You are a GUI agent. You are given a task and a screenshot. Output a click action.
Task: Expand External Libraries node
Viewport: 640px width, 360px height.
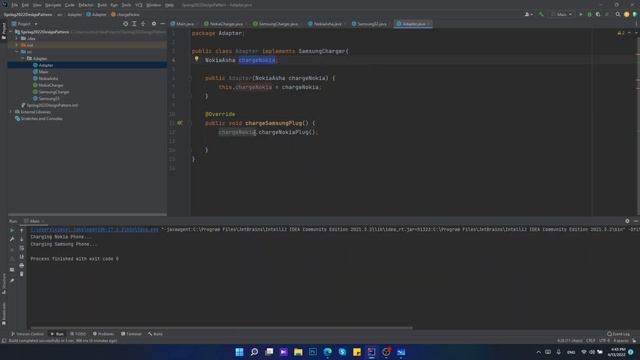pos(11,112)
